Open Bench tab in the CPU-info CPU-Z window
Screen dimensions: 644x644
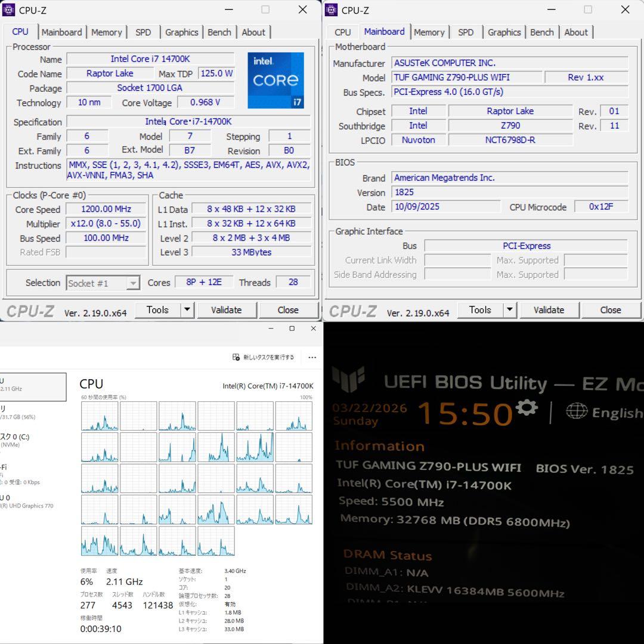(219, 32)
